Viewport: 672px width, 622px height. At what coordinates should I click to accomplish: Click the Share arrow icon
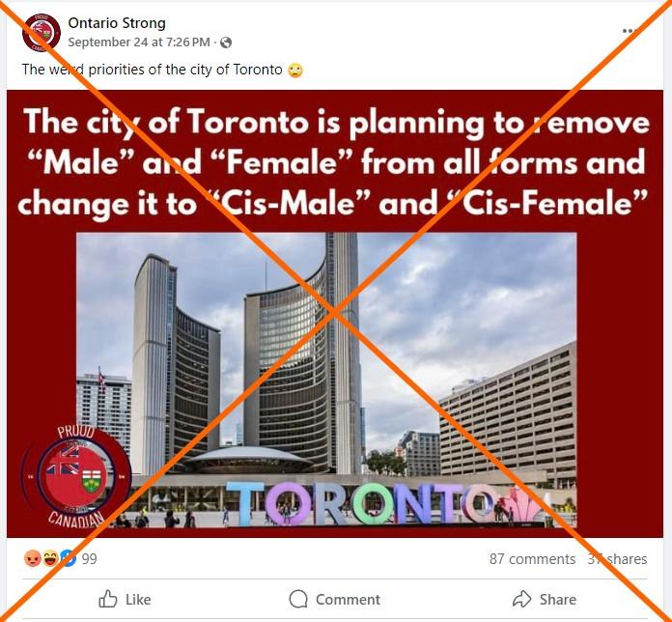pyautogui.click(x=522, y=599)
